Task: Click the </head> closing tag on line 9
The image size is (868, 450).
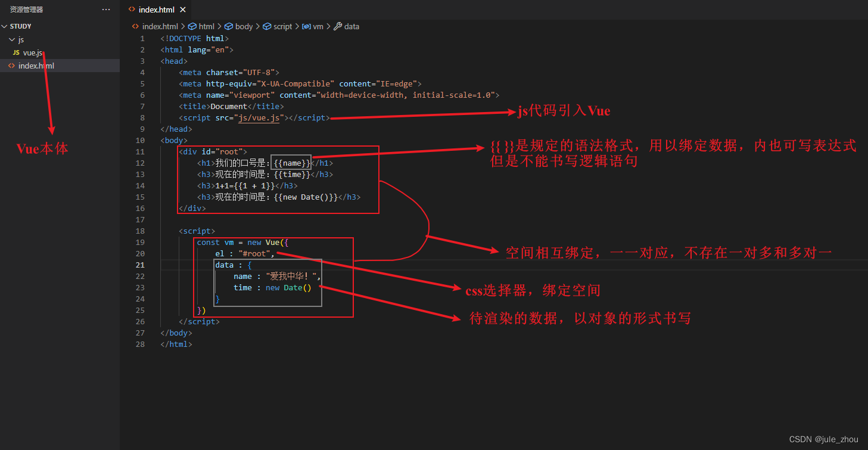Action: point(176,129)
